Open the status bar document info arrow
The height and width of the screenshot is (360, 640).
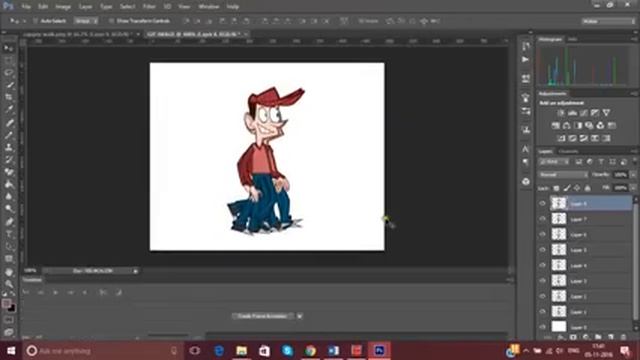click(136, 271)
